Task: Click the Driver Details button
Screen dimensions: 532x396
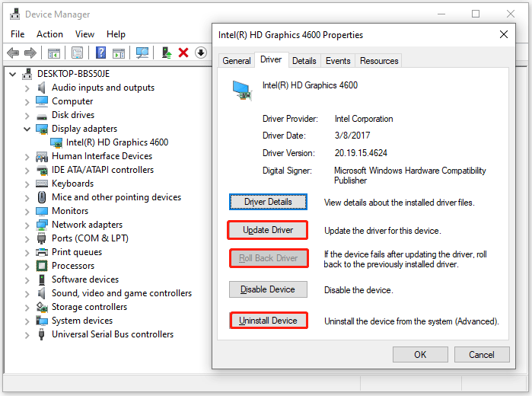Action: [x=268, y=202]
